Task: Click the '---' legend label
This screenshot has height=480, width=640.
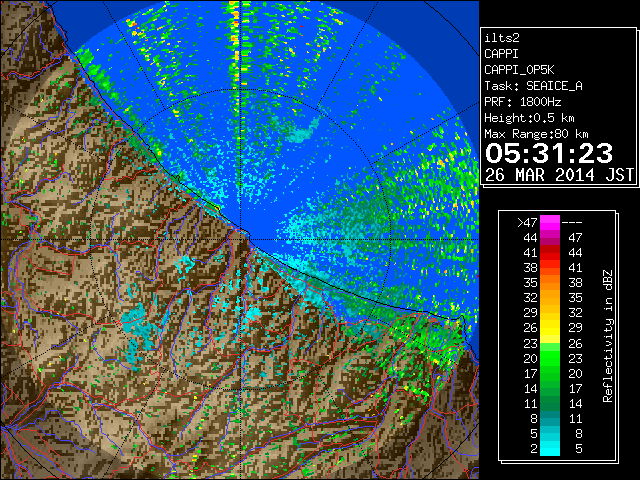Action: coord(572,222)
